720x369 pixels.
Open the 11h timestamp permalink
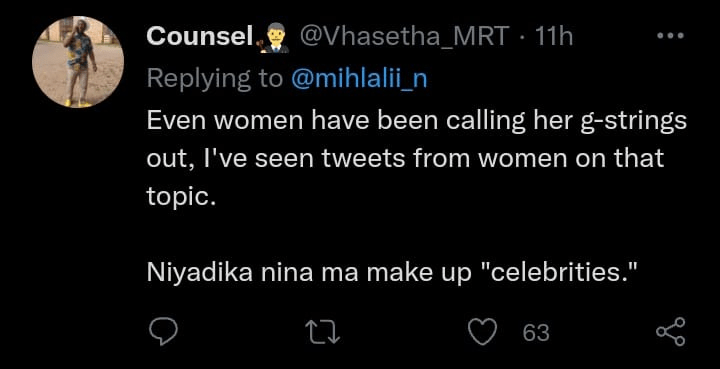click(x=554, y=36)
